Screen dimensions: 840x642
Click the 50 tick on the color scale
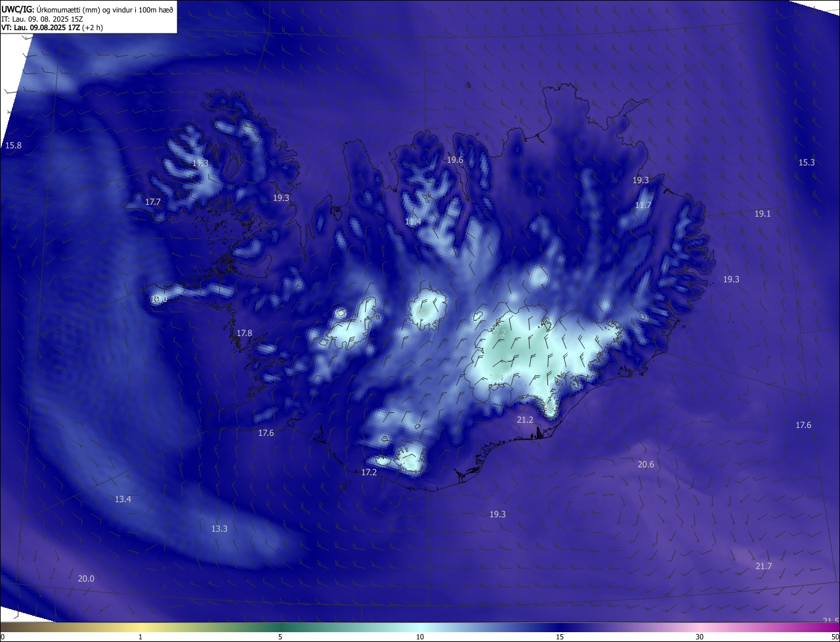coord(835,637)
